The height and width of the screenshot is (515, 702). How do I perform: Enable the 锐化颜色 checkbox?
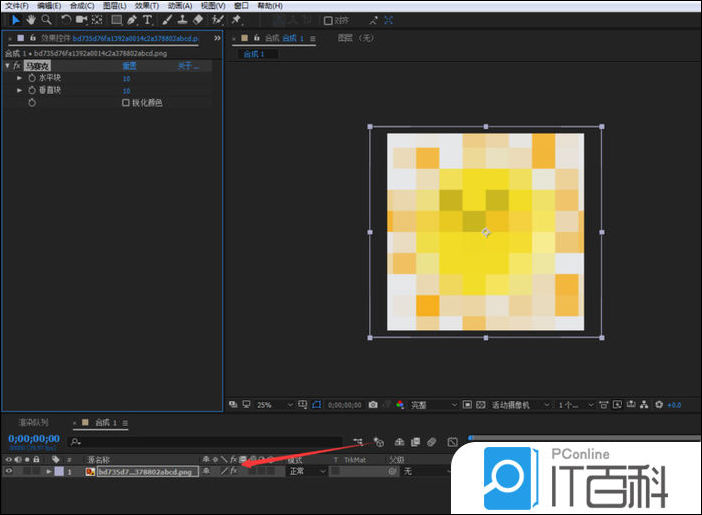click(126, 102)
